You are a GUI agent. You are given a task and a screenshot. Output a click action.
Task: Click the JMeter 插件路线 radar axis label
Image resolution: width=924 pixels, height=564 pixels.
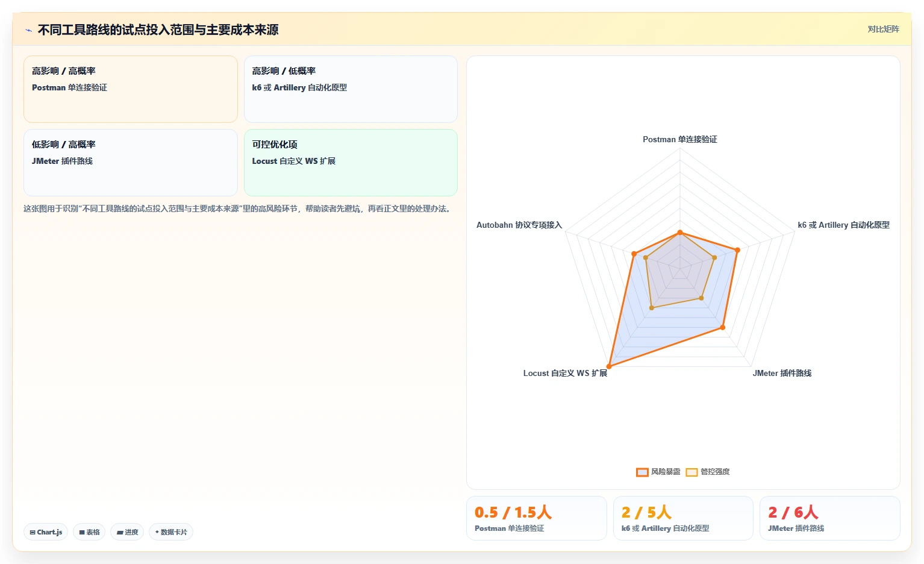pyautogui.click(x=782, y=373)
